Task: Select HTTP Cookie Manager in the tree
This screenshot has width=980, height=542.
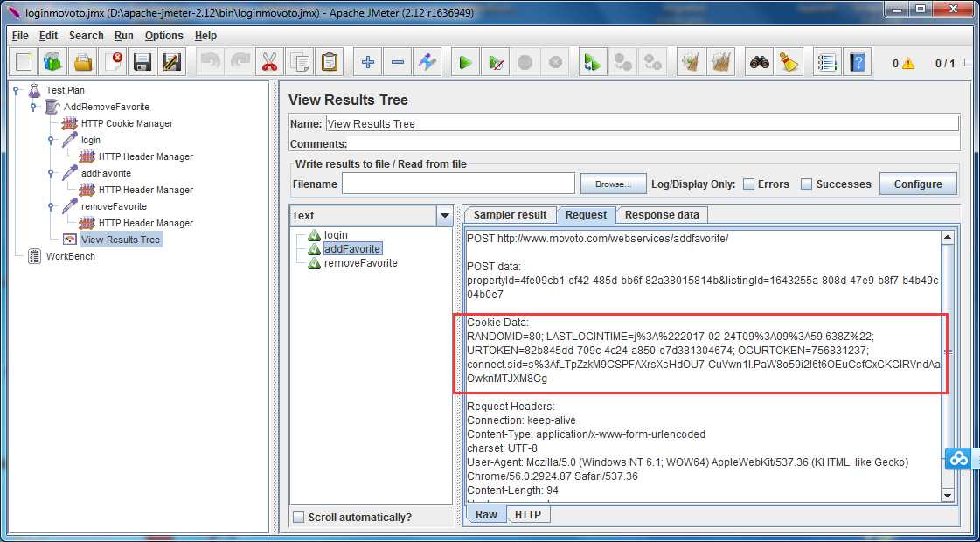Action: click(x=127, y=124)
